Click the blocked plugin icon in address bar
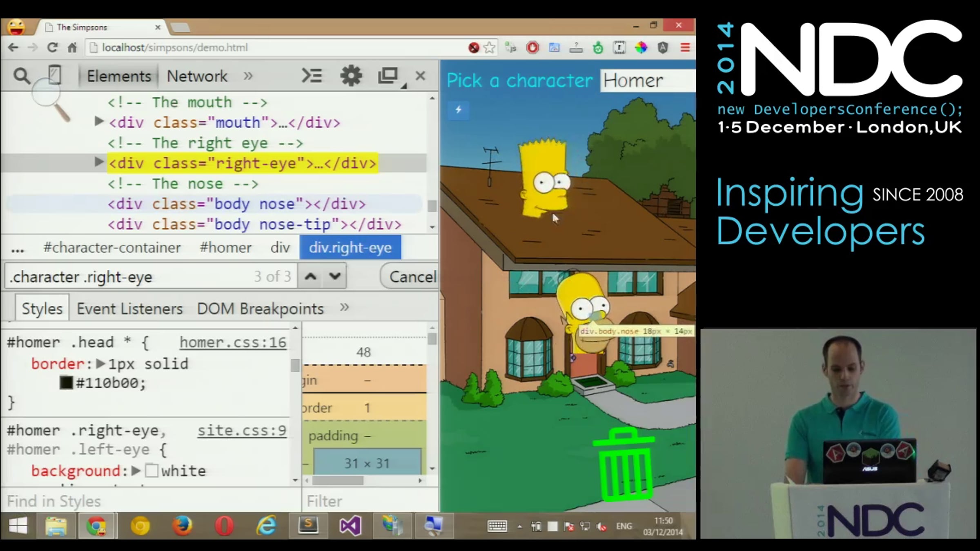Image resolution: width=980 pixels, height=551 pixels. (474, 48)
